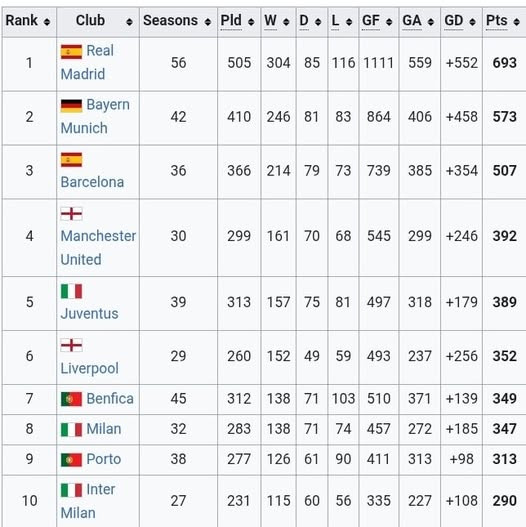Click Portugal flag next to Porto

[x=71, y=460]
